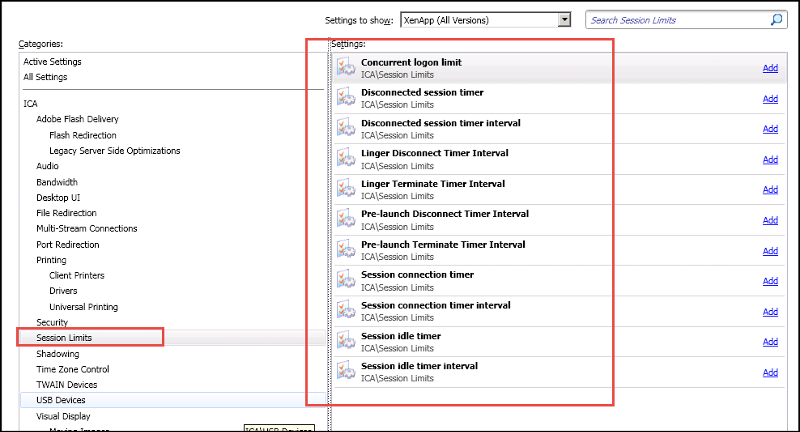Open the Time Zone Control category
This screenshot has height=432, width=800.
click(72, 369)
